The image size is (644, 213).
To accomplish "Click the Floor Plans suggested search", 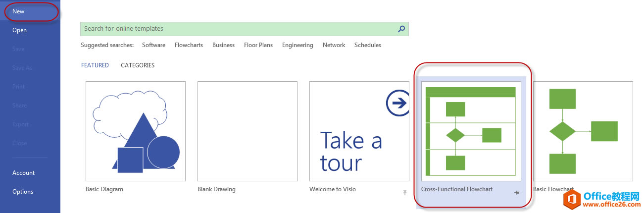I will point(258,45).
